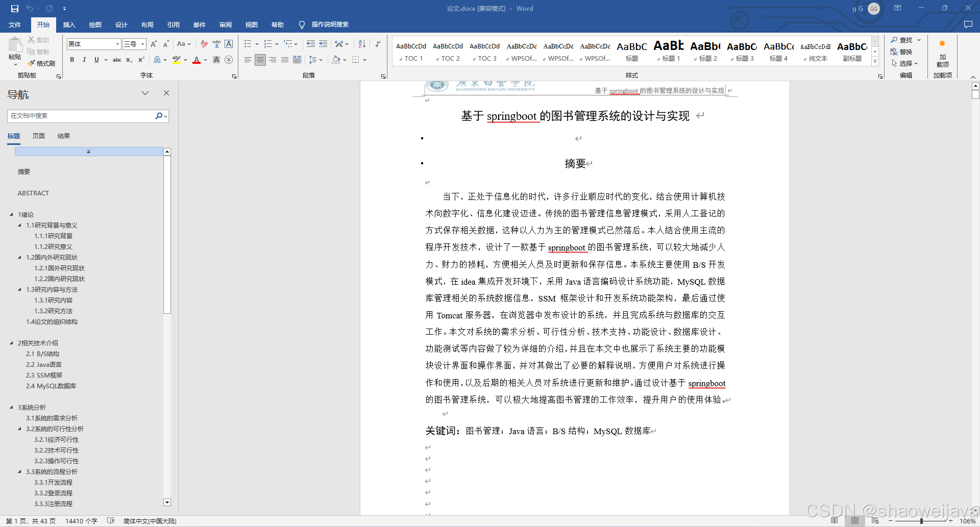Open the 插入 ribbon tab
Viewport: 980px width, 527px height.
(x=69, y=24)
